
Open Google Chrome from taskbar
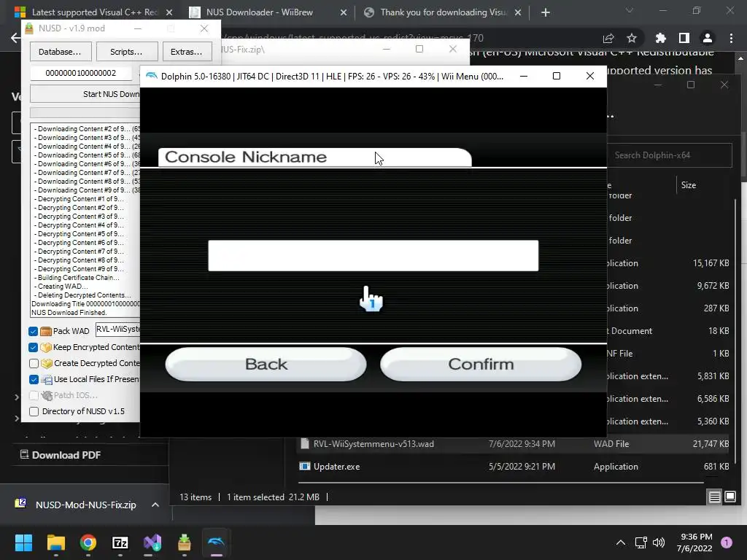click(x=88, y=542)
